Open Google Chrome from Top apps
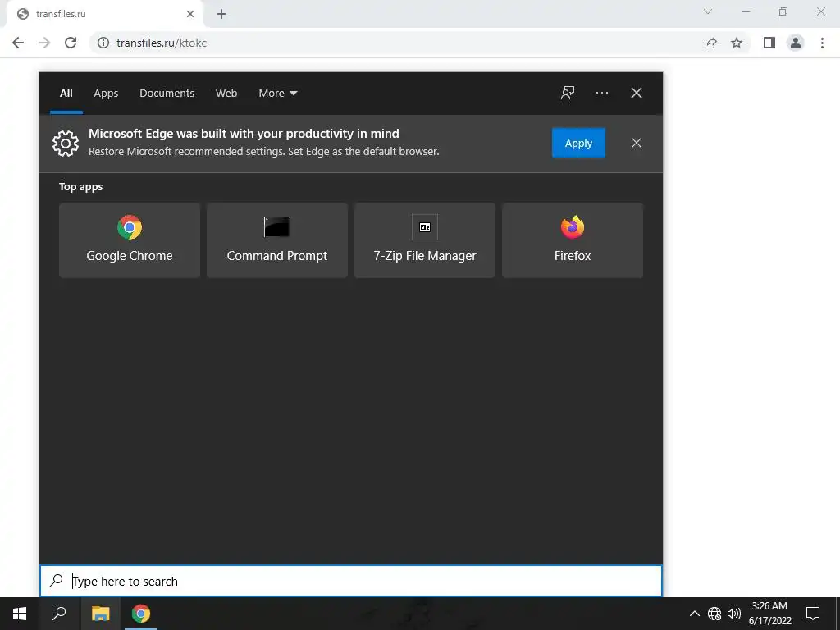 129,240
